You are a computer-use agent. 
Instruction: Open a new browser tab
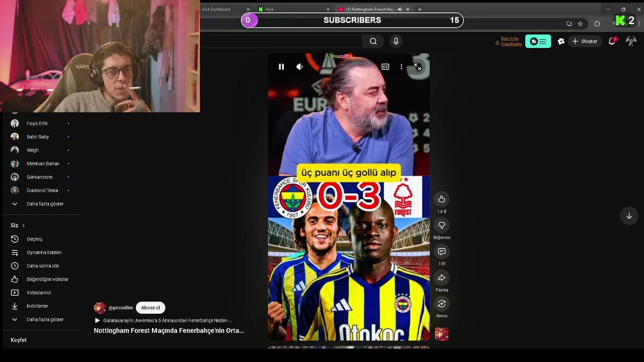[x=420, y=9]
